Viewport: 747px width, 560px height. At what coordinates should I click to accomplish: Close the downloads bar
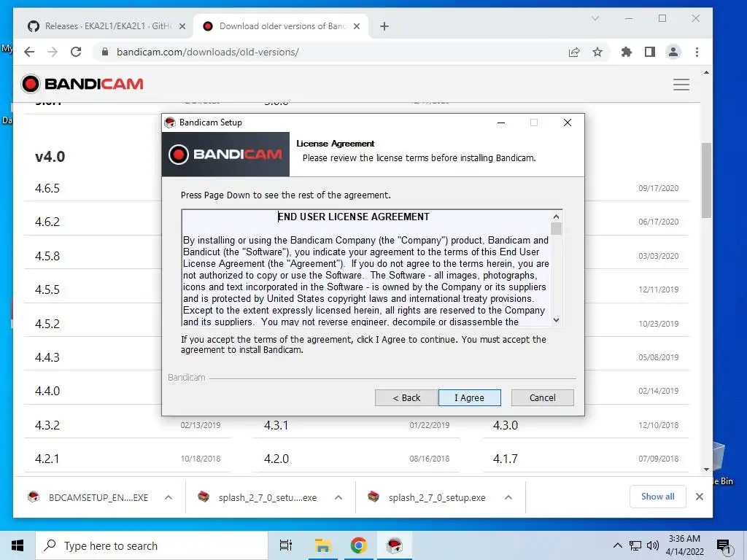[x=700, y=497]
